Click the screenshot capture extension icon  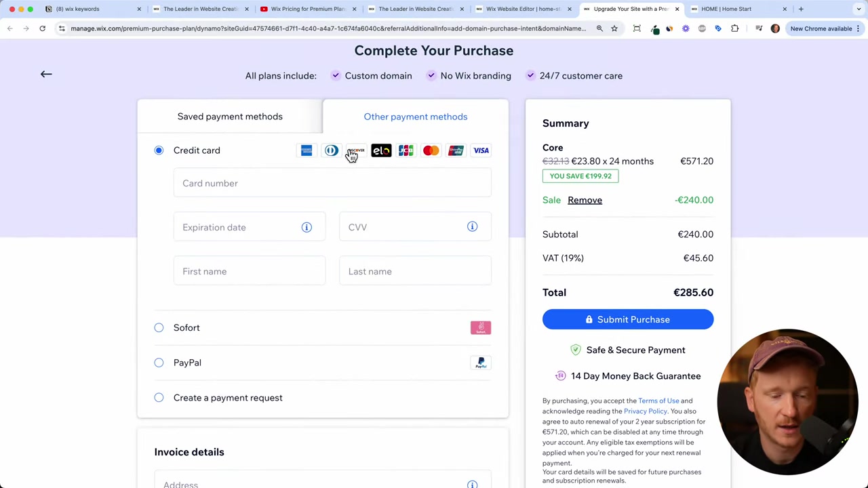pos(637,28)
